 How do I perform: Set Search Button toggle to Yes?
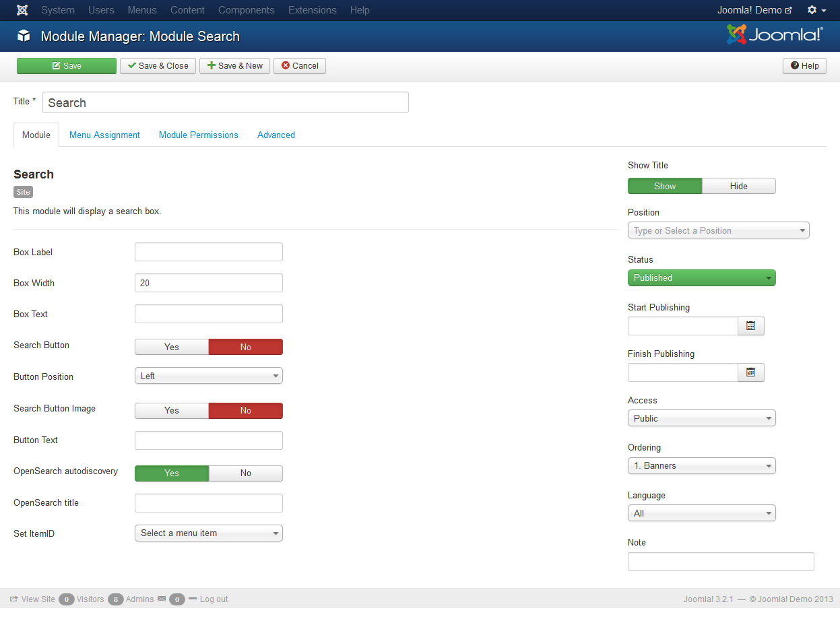tap(172, 347)
